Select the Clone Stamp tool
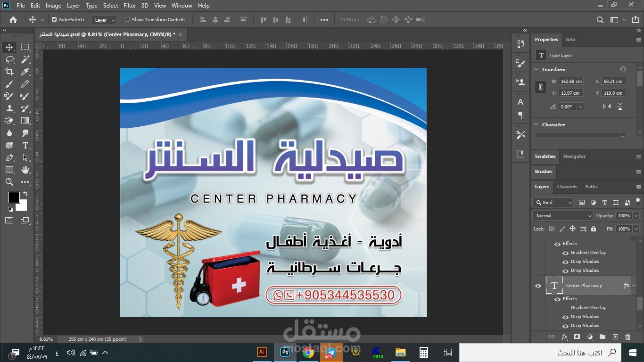 pyautogui.click(x=9, y=108)
